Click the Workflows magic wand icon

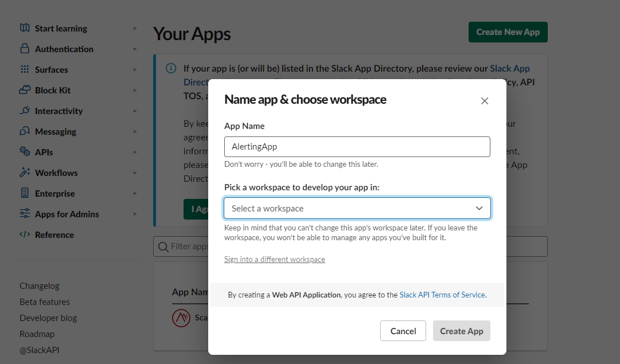tap(25, 172)
